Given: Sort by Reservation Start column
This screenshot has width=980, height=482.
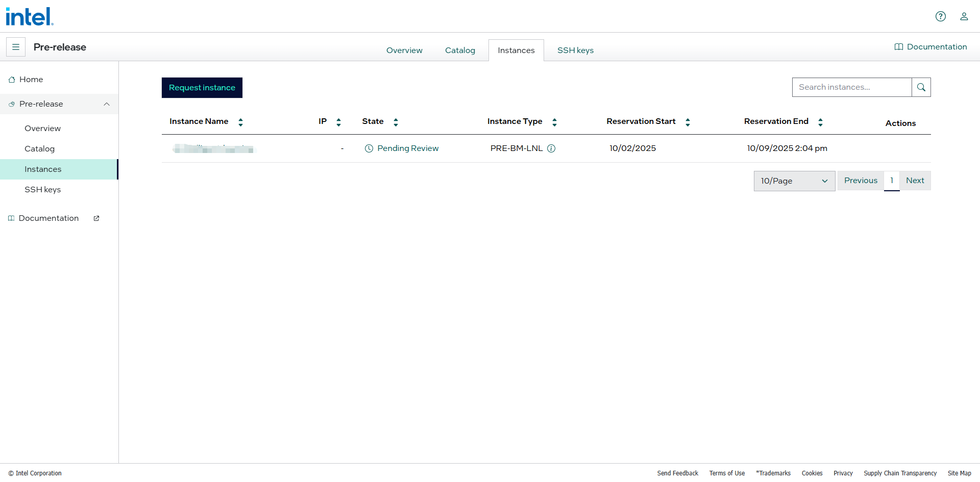Looking at the screenshot, I should click(688, 122).
